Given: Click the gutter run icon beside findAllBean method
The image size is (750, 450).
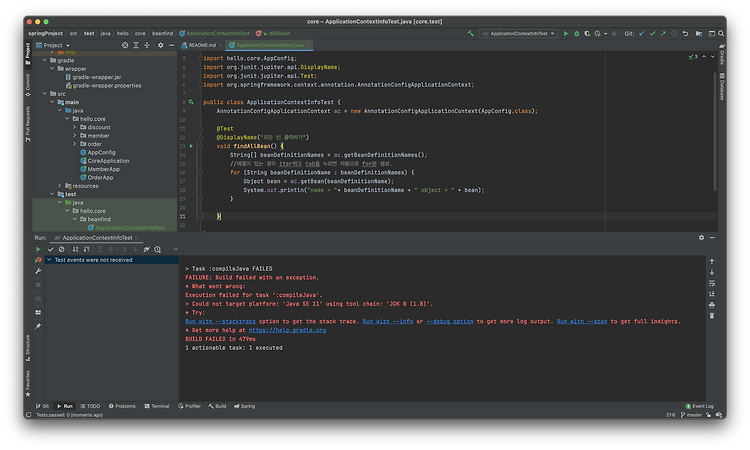Looking at the screenshot, I should coord(191,146).
